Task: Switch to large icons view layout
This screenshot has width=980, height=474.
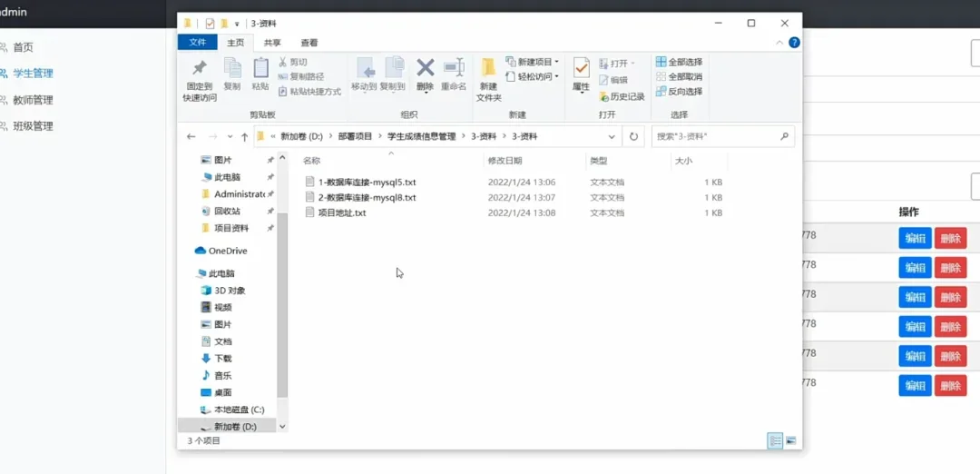Action: [790, 441]
